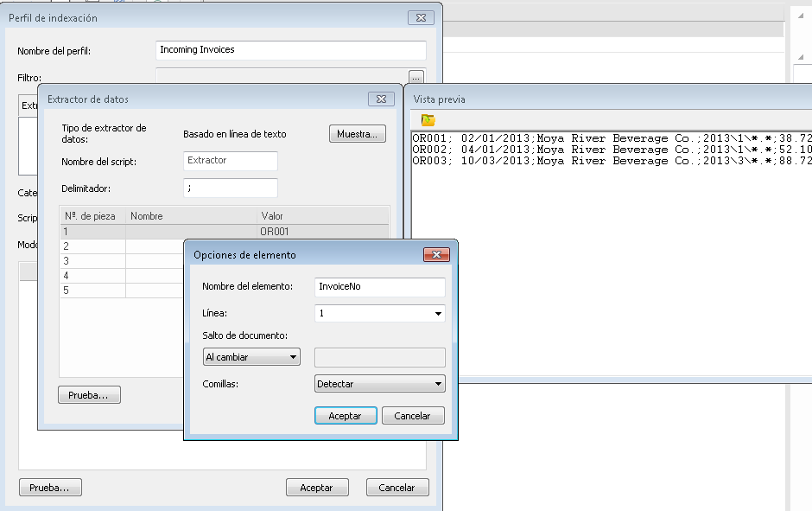The width and height of the screenshot is (812, 511).
Task: Click Prueba... in Extractor de datos
Action: 89,395
